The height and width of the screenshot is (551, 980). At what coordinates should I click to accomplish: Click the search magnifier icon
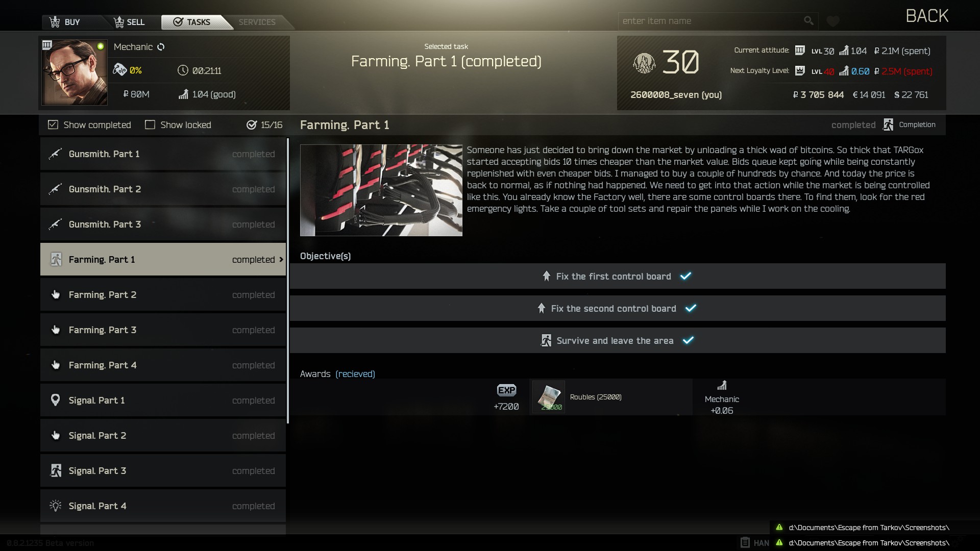[808, 21]
